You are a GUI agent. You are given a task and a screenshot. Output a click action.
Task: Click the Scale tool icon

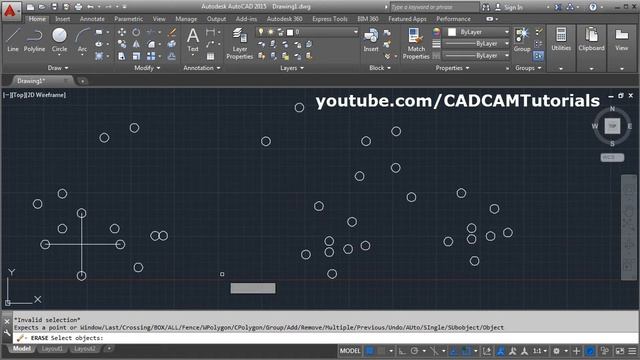point(136,56)
